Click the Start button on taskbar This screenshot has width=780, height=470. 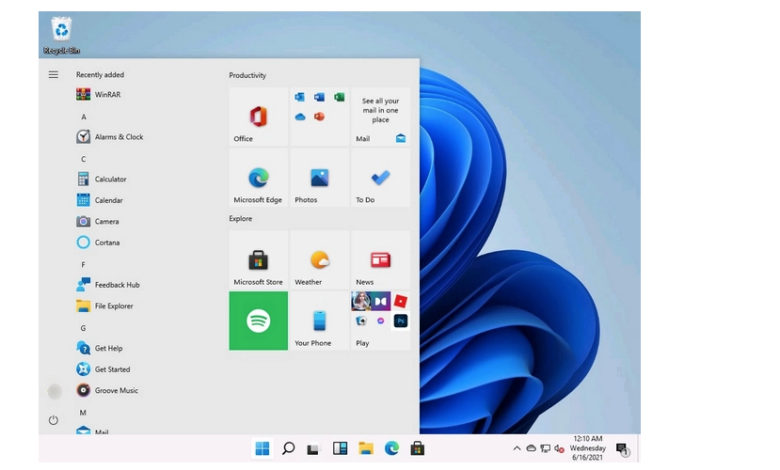[x=262, y=449]
